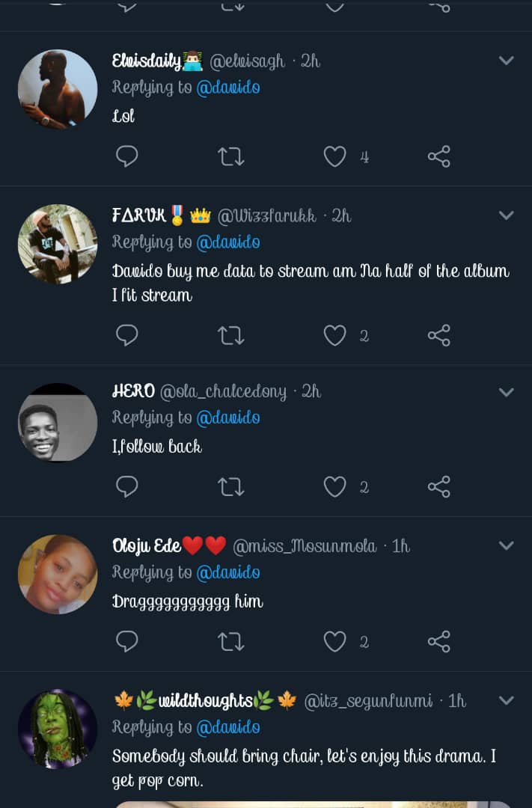This screenshot has height=808, width=532.
Task: Share HERO's "I,follow back" tweet
Action: click(439, 487)
